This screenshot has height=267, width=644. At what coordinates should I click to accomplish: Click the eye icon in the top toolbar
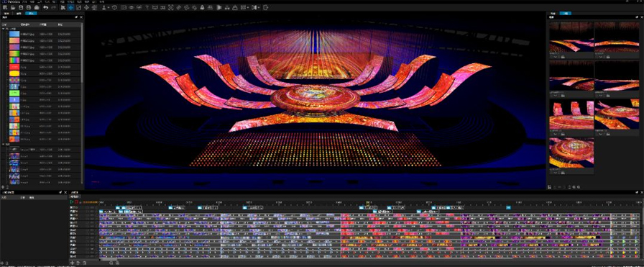132,7
